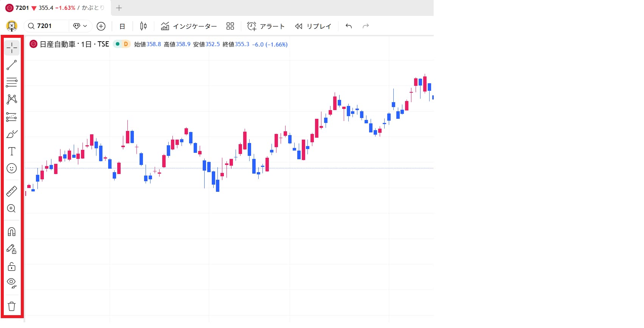Open a new tab with plus button
This screenshot has width=644, height=328.
(119, 8)
